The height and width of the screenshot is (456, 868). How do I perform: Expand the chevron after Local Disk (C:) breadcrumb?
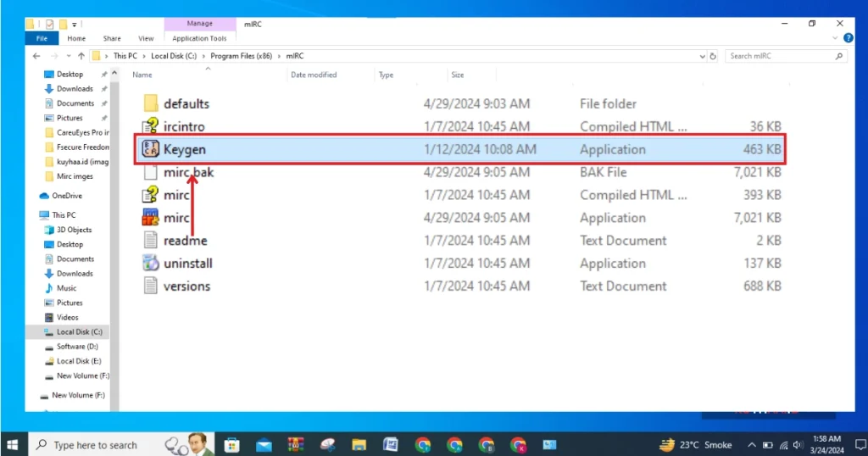(203, 56)
